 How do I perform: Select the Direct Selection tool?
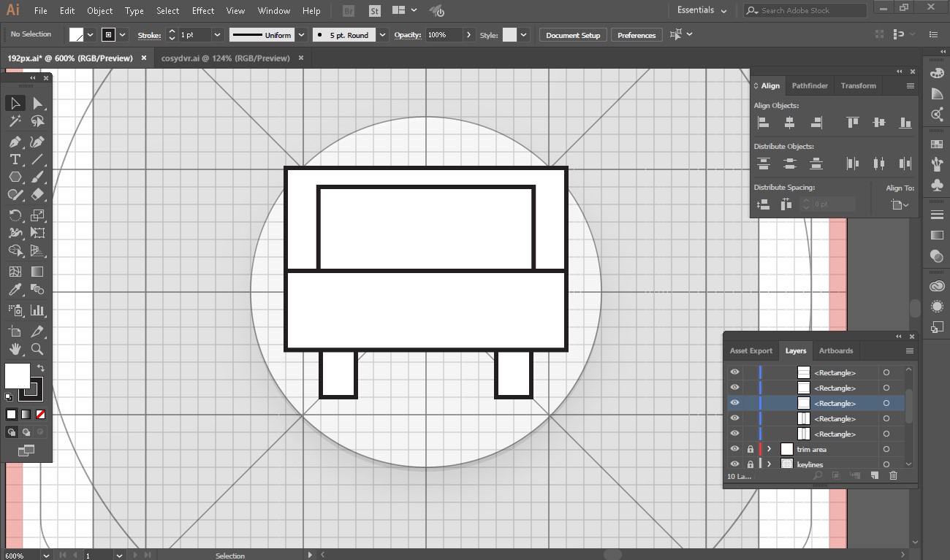(x=38, y=103)
